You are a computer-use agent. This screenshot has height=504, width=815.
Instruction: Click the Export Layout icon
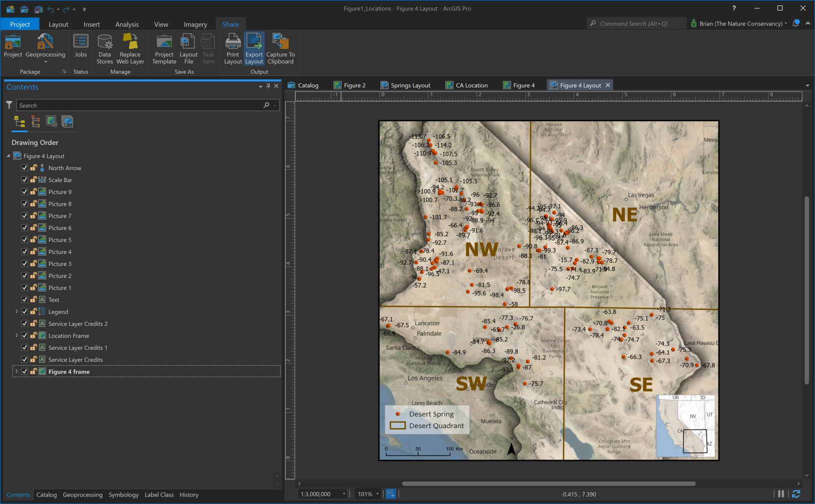254,42
